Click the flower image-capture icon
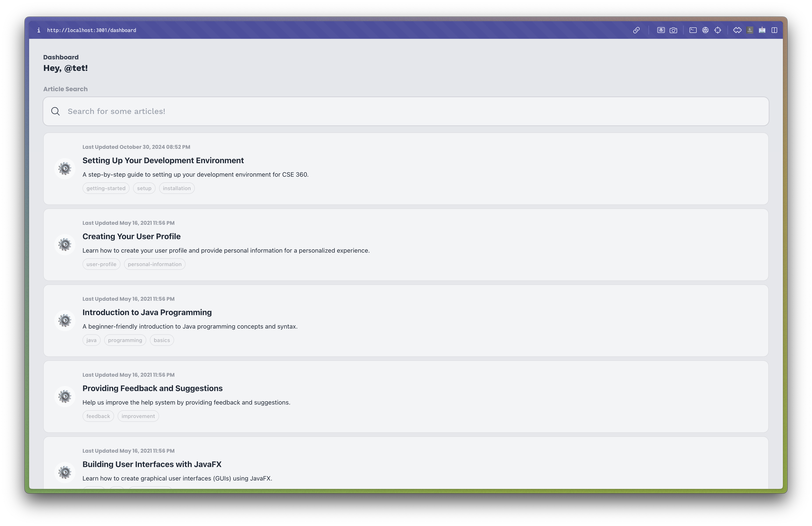The image size is (812, 526). pyautogui.click(x=661, y=30)
